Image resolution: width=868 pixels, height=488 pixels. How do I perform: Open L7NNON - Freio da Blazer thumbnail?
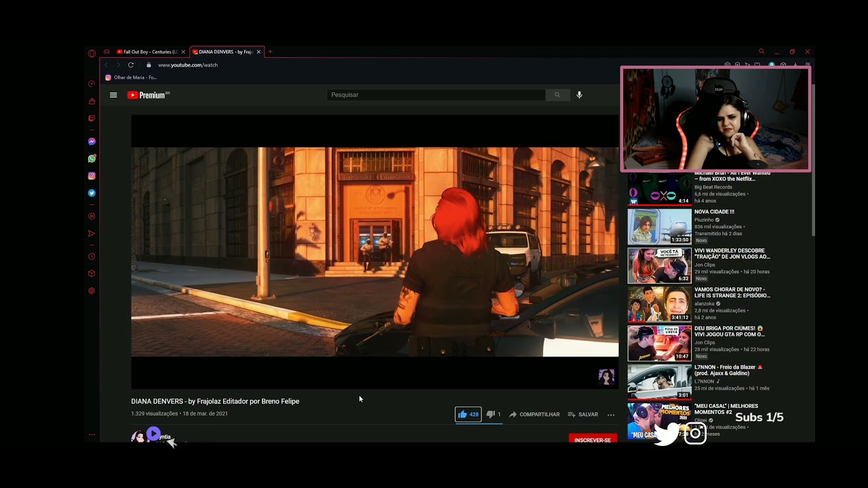click(x=659, y=382)
